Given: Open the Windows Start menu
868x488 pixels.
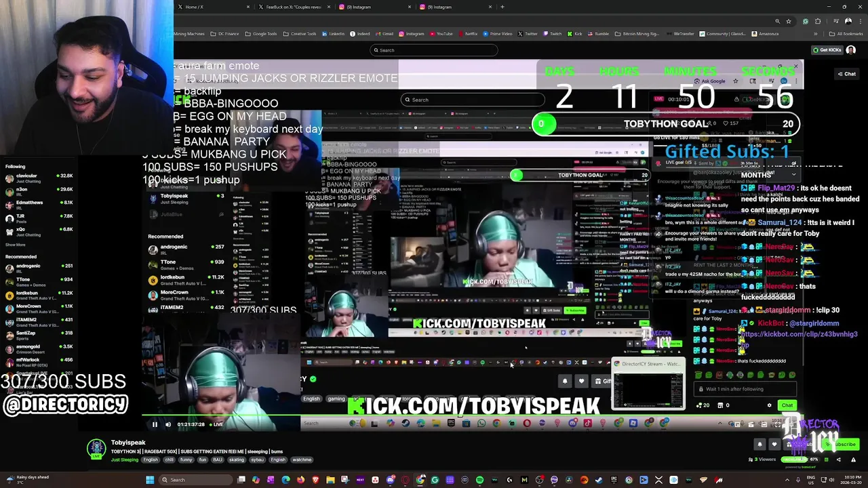Looking at the screenshot, I should coord(149,480).
